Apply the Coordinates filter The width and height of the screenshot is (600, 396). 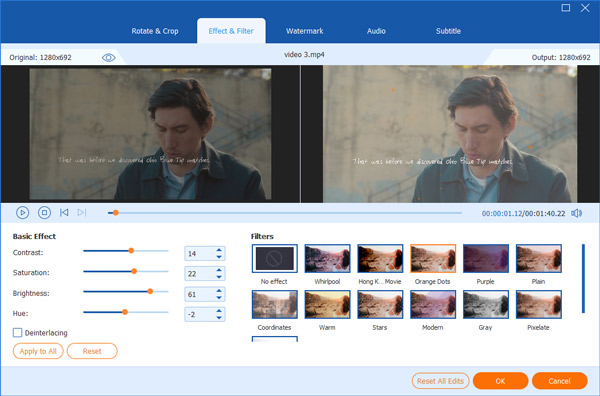[x=274, y=305]
